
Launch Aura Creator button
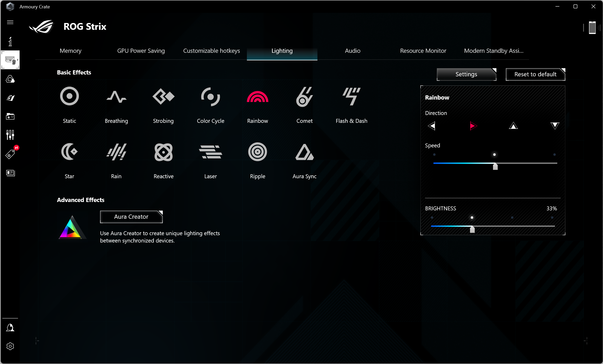tap(131, 217)
